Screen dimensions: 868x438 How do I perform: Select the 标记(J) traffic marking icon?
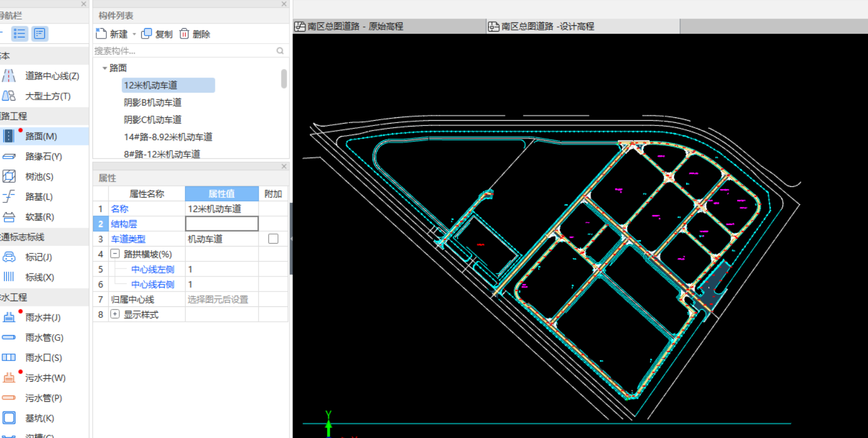tap(9, 257)
